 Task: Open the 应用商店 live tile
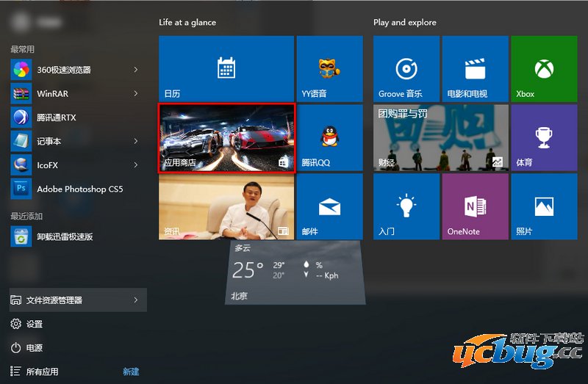(226, 138)
